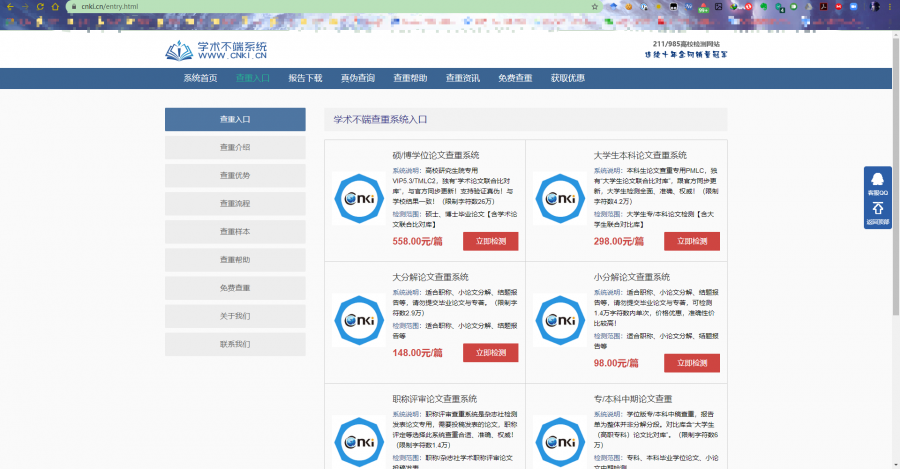This screenshot has width=900, height=469.
Task: Open 查重流程 in the left sidebar
Action: tap(235, 204)
